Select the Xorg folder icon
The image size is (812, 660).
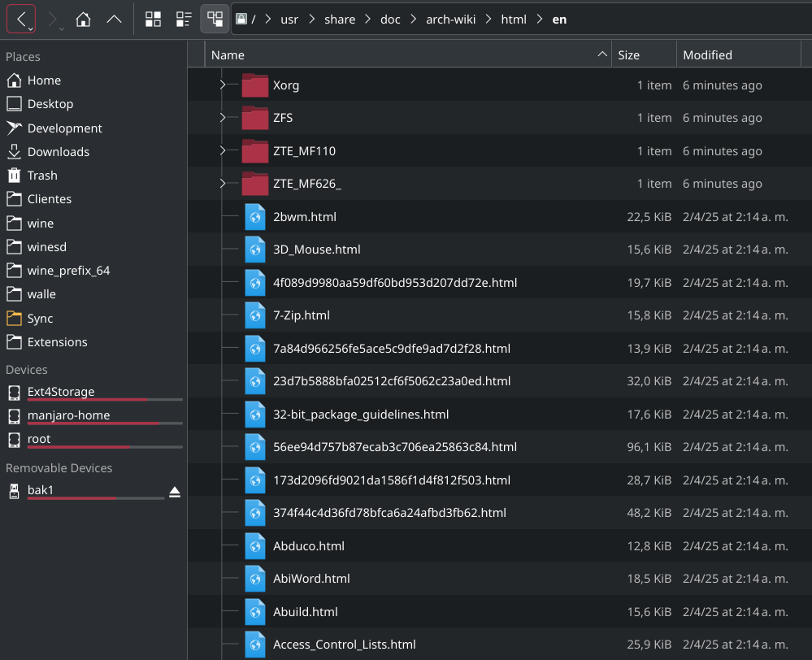pos(254,85)
